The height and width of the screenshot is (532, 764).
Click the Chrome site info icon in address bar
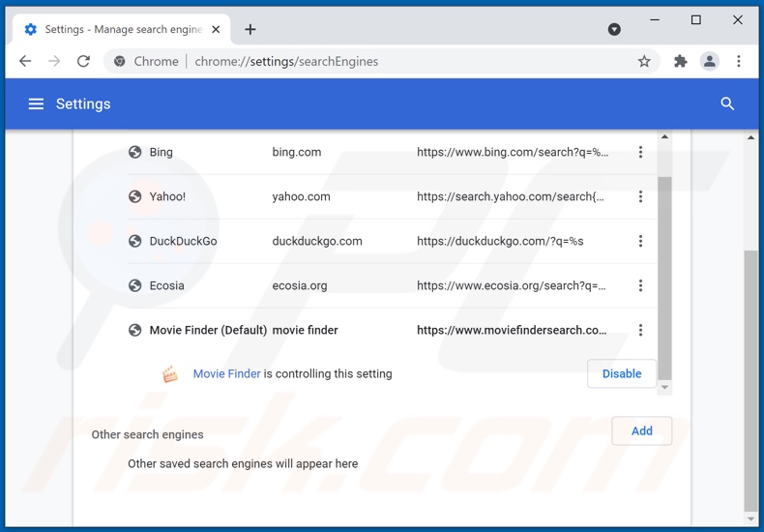point(119,61)
